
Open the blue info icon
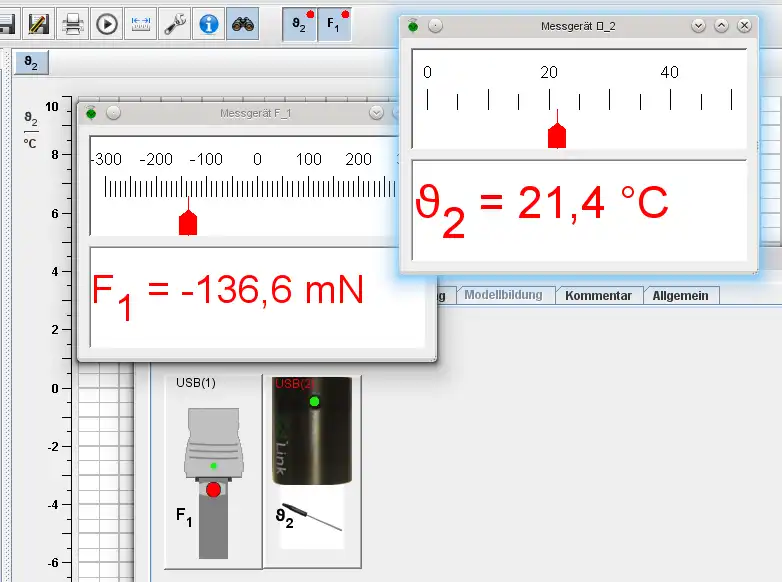(208, 23)
